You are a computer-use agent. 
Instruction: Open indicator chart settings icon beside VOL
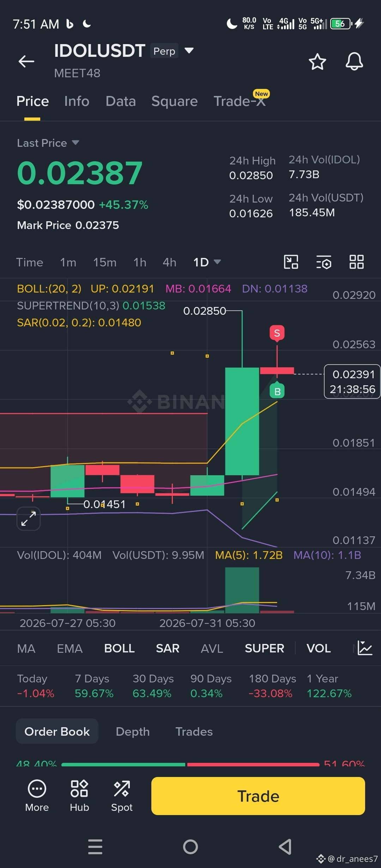point(365,648)
